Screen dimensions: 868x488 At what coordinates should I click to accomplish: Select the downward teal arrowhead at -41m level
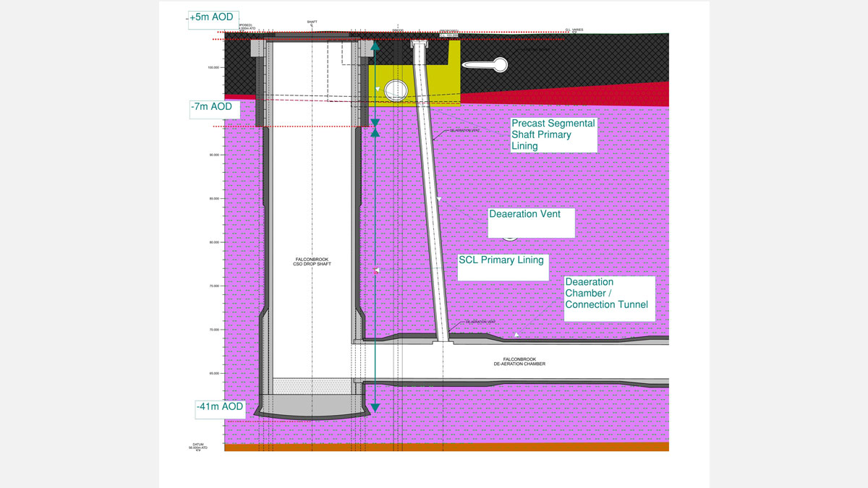375,407
